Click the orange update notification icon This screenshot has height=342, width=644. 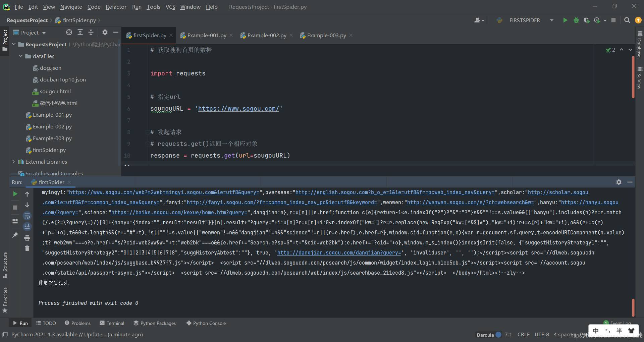[x=638, y=20]
